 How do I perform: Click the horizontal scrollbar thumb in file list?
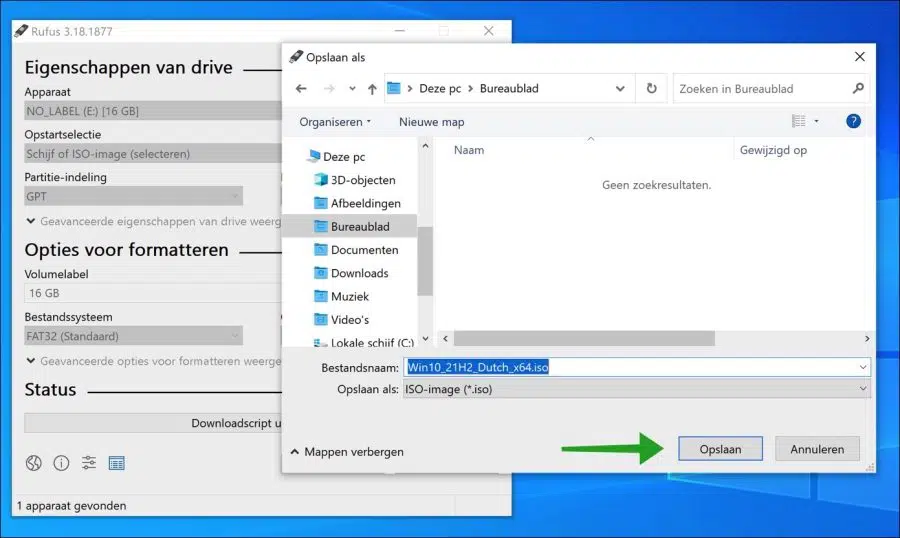click(x=584, y=339)
